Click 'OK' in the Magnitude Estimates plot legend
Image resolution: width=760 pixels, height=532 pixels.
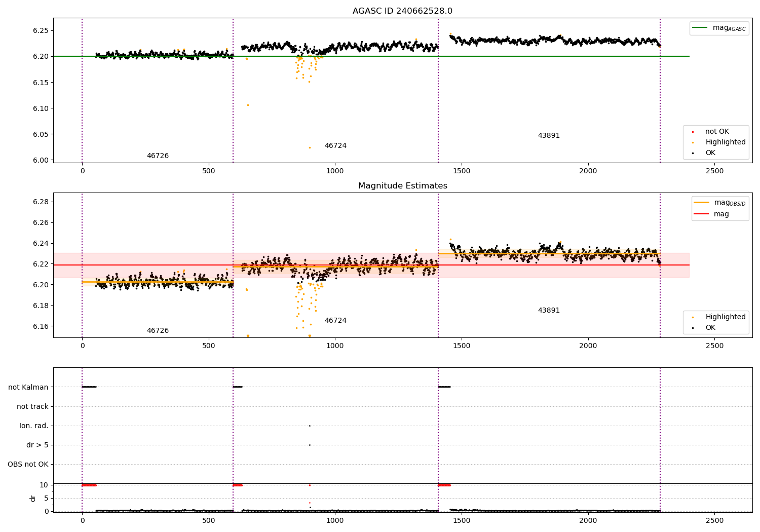(x=710, y=328)
